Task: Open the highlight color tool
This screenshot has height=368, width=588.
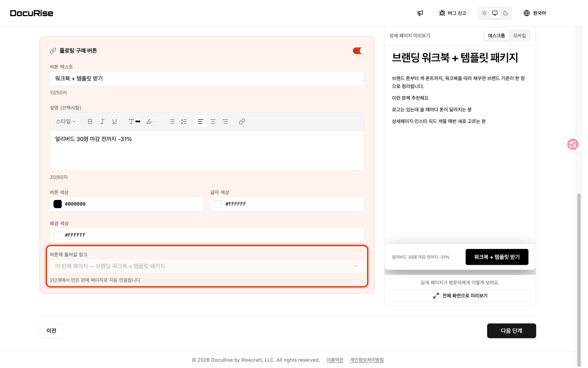Action: click(152, 121)
